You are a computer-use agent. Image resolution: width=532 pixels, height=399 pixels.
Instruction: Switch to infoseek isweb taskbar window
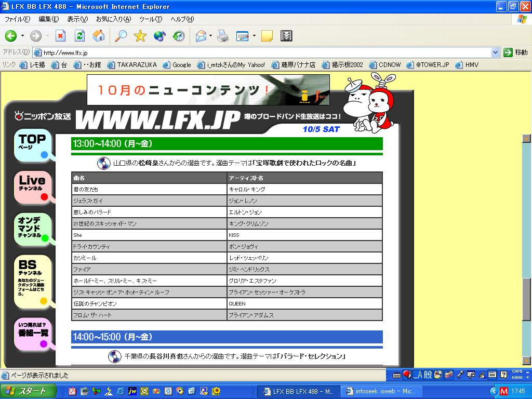coord(381,391)
